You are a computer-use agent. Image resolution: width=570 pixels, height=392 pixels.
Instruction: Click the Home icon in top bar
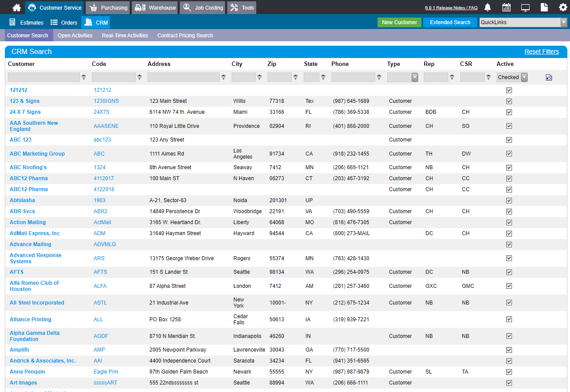pos(16,7)
